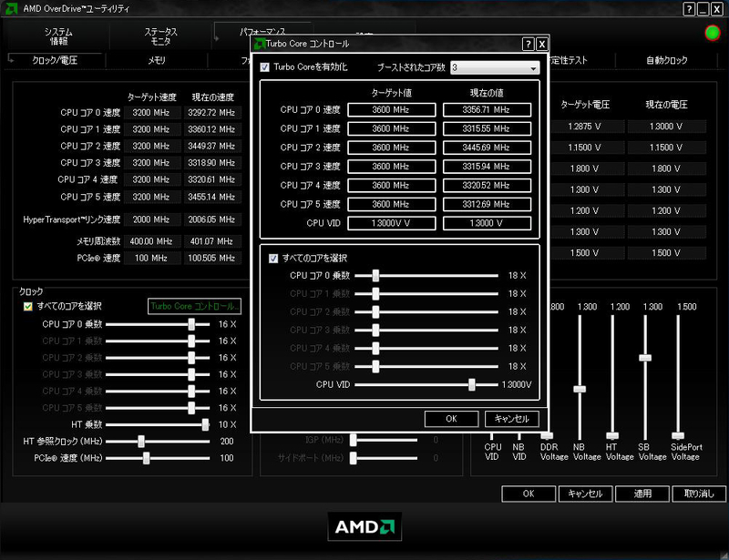Adjust Turbo CPU コア 0 乗数 slider
The width and height of the screenshot is (729, 560).
coord(375,276)
